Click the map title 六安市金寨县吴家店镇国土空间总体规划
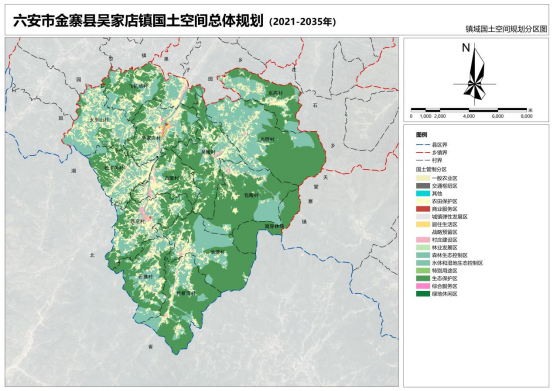This screenshot has width=554, height=391. pos(138,21)
